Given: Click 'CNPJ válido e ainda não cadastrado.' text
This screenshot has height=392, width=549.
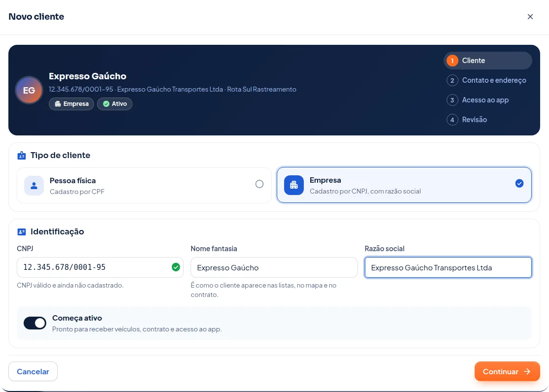Looking at the screenshot, I should 70,285.
